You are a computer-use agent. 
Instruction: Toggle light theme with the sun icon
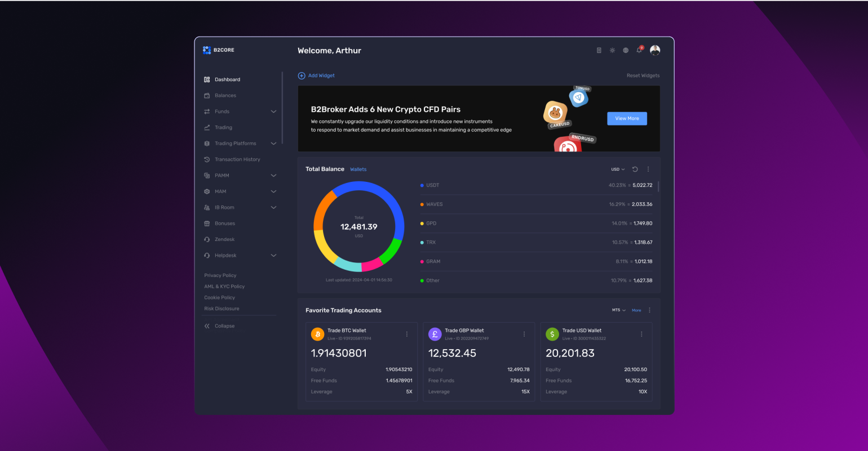(x=612, y=50)
